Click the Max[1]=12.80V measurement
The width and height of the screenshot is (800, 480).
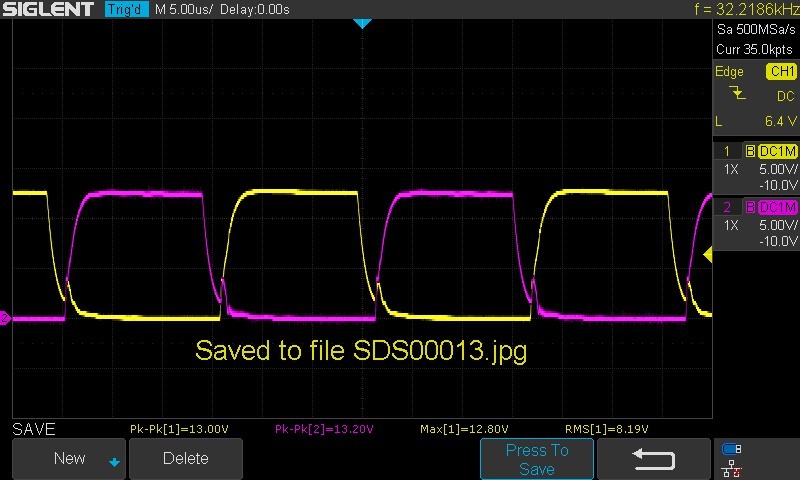coord(464,429)
